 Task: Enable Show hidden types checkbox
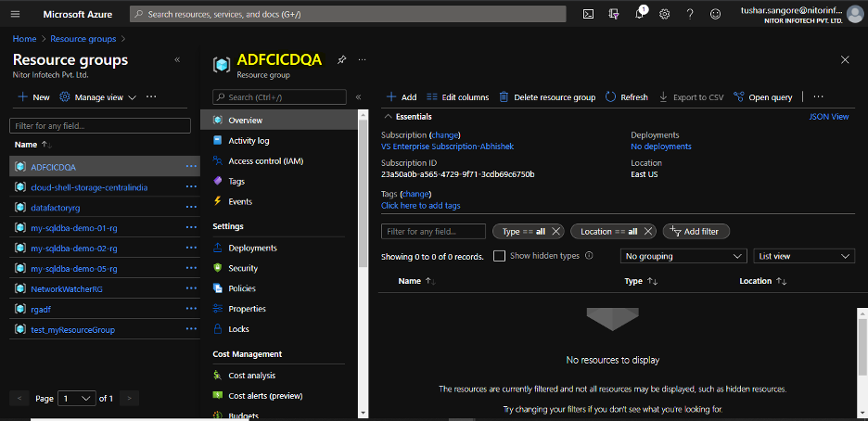click(499, 256)
